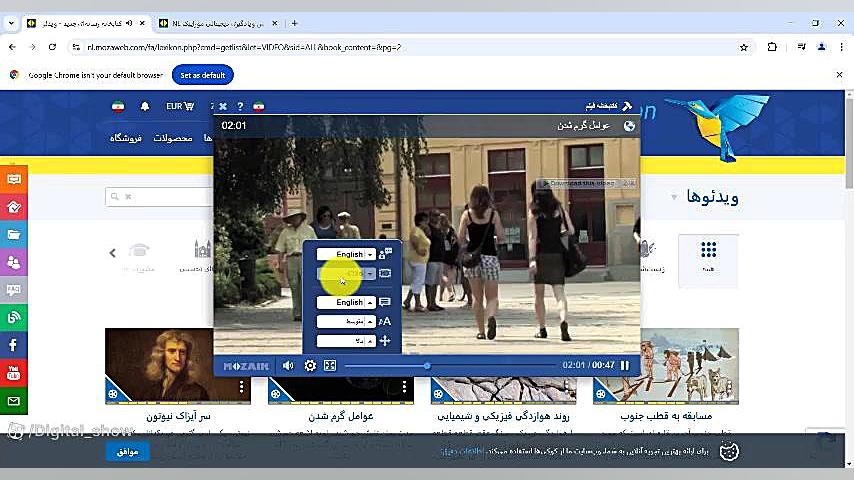Go to previous categories with left chevron
The height and width of the screenshot is (480, 854).
coord(113,253)
